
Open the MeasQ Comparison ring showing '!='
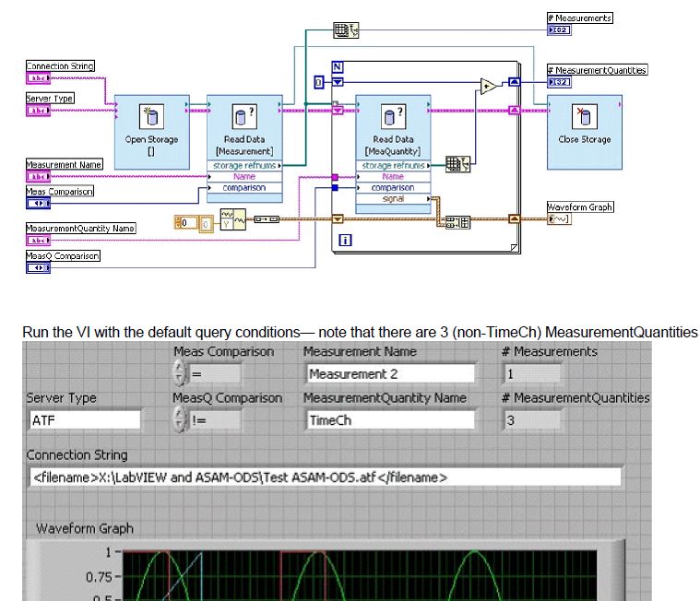216,420
